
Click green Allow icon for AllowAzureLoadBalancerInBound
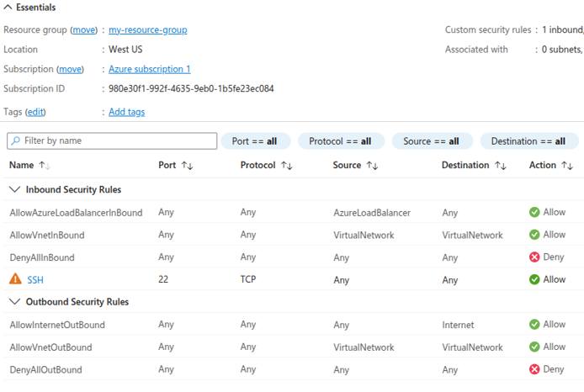[534, 212]
